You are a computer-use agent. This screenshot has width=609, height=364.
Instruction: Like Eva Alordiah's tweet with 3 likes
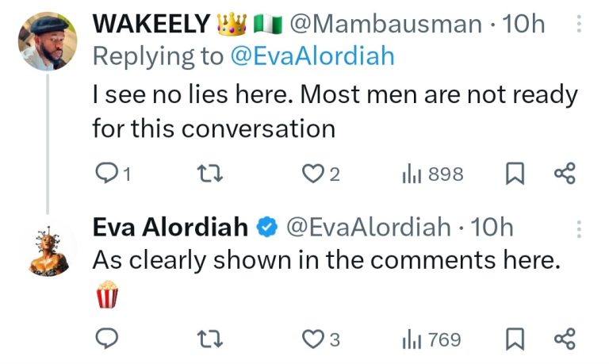[x=314, y=339]
